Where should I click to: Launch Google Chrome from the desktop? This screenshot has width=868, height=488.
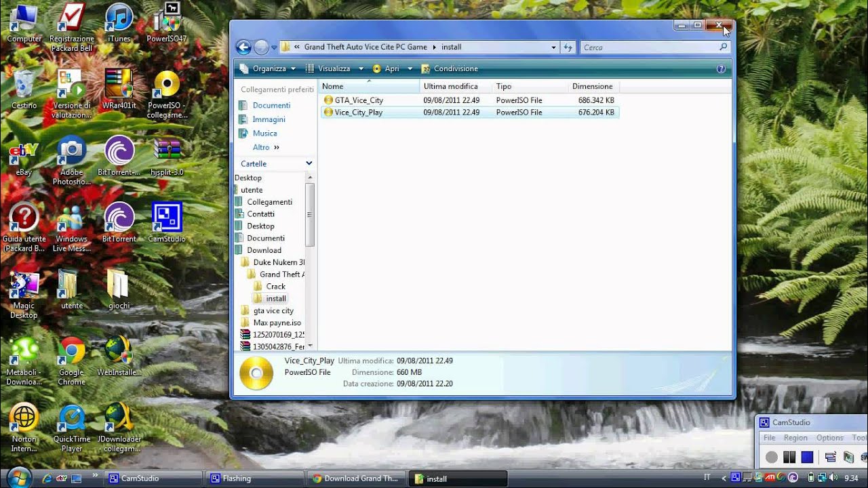tap(71, 361)
